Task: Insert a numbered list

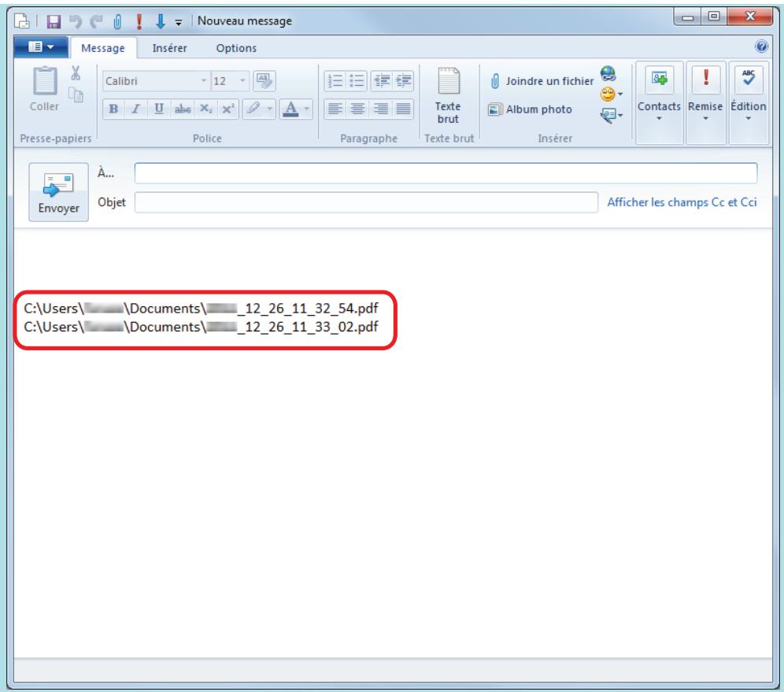Action: (335, 80)
